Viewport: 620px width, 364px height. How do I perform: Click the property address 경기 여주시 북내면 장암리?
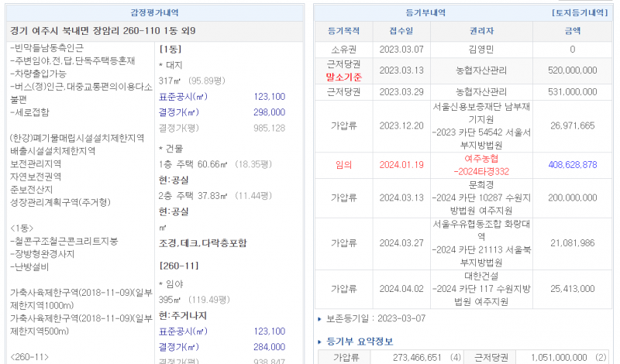[102, 31]
